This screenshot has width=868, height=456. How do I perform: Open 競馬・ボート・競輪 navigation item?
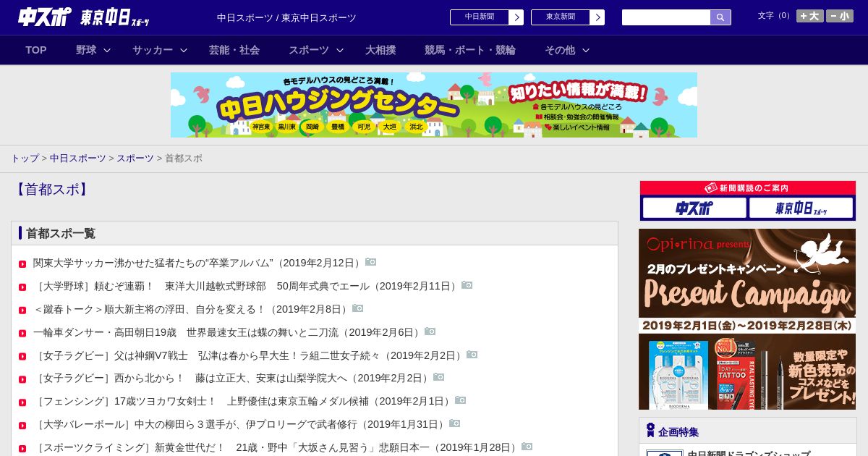(x=470, y=50)
